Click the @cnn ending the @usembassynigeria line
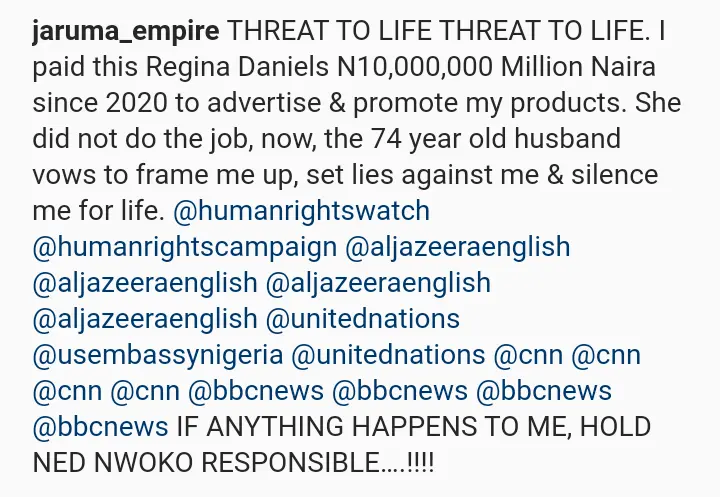720x497 pixels. (606, 355)
